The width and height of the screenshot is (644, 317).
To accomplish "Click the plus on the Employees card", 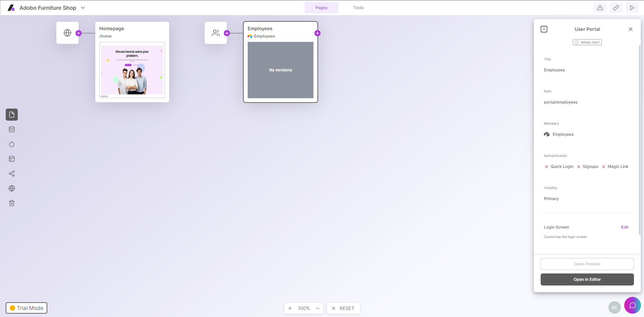I will 317,33.
